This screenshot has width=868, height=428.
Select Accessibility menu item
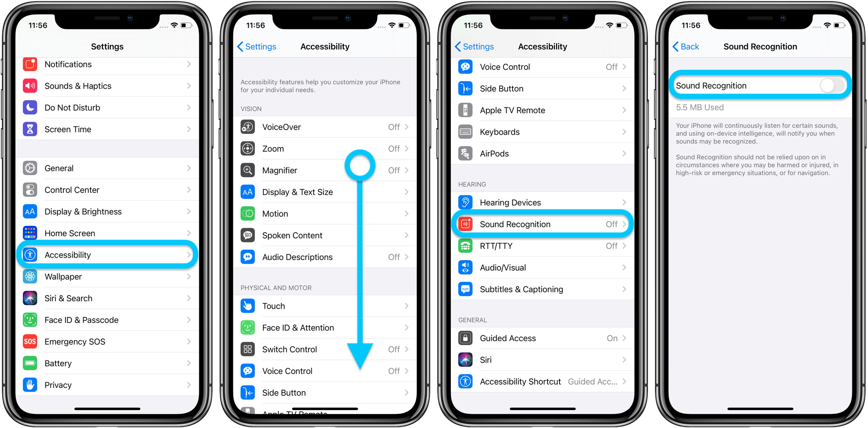108,254
